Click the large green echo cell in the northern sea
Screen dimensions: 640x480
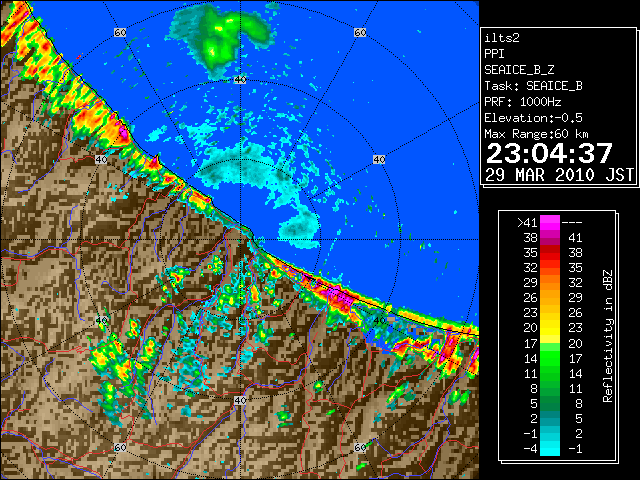click(220, 39)
